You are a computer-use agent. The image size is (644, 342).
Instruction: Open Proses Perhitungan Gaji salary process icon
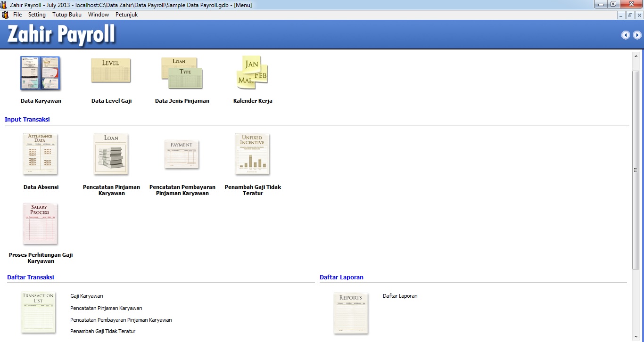tap(40, 224)
